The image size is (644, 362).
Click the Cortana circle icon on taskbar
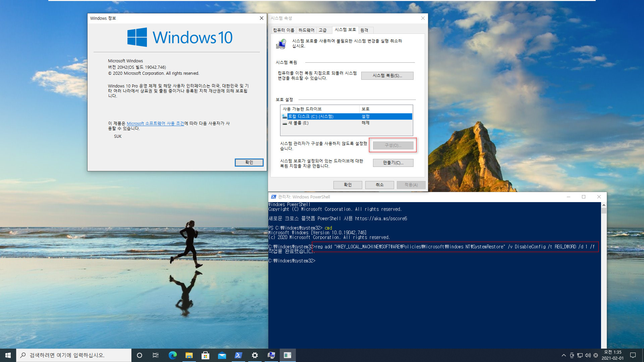(x=140, y=355)
